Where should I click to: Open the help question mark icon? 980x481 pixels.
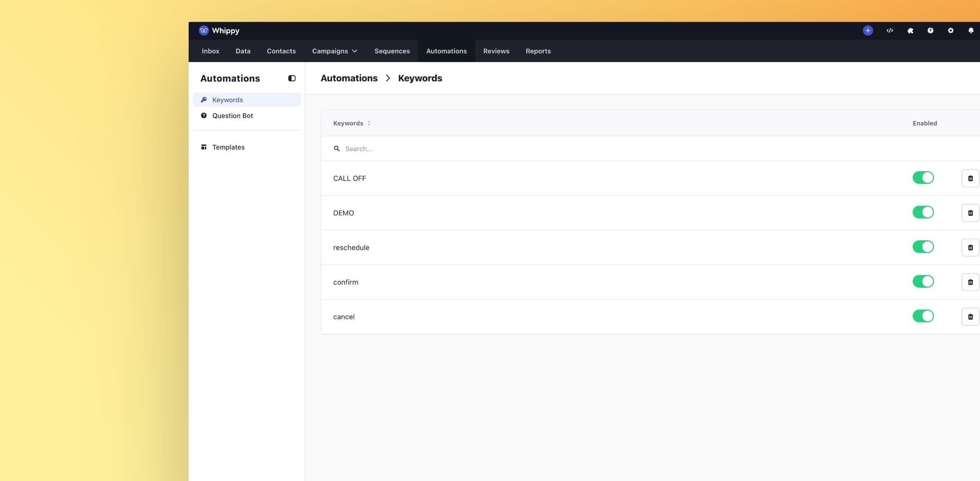pyautogui.click(x=931, y=30)
